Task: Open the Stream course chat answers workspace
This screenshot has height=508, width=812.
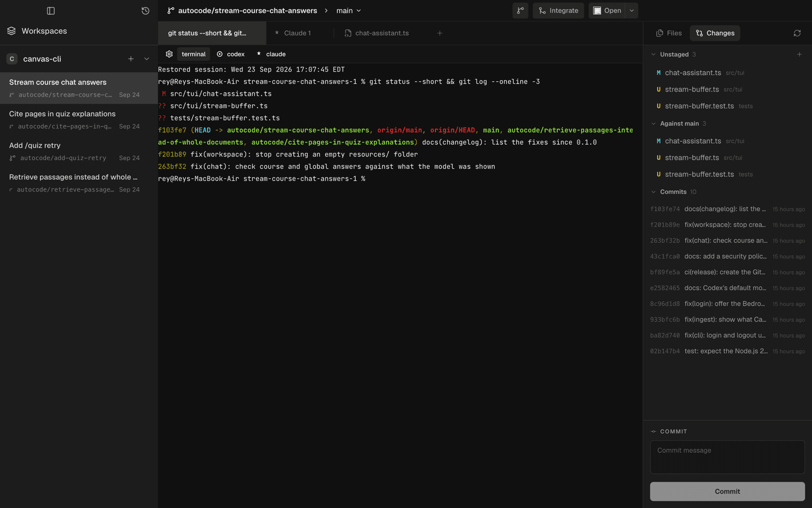Action: coord(79,88)
